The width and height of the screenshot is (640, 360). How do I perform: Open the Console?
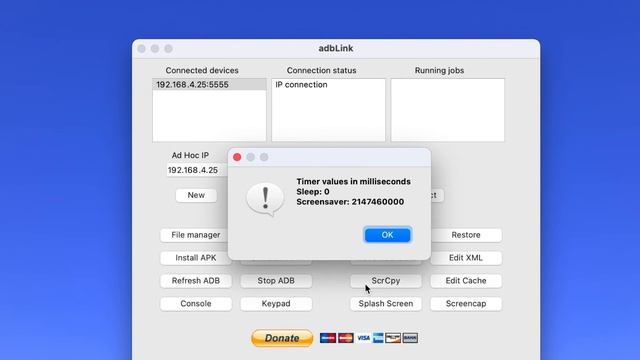click(x=196, y=303)
